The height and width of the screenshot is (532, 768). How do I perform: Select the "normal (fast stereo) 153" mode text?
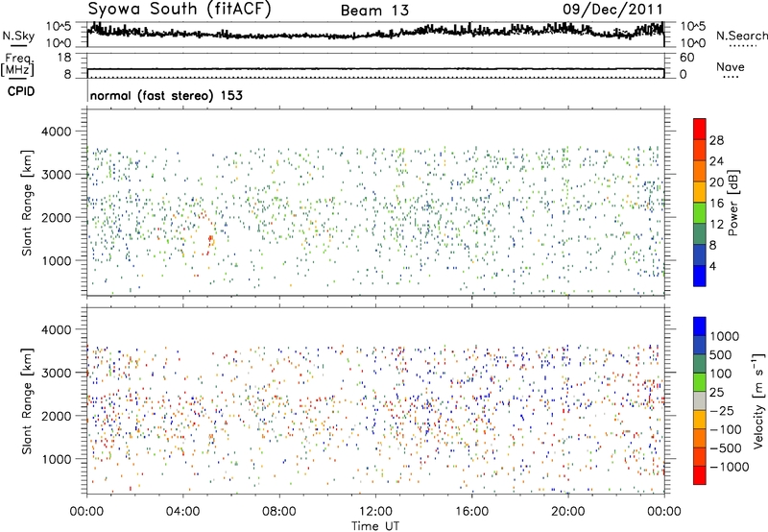[x=166, y=95]
